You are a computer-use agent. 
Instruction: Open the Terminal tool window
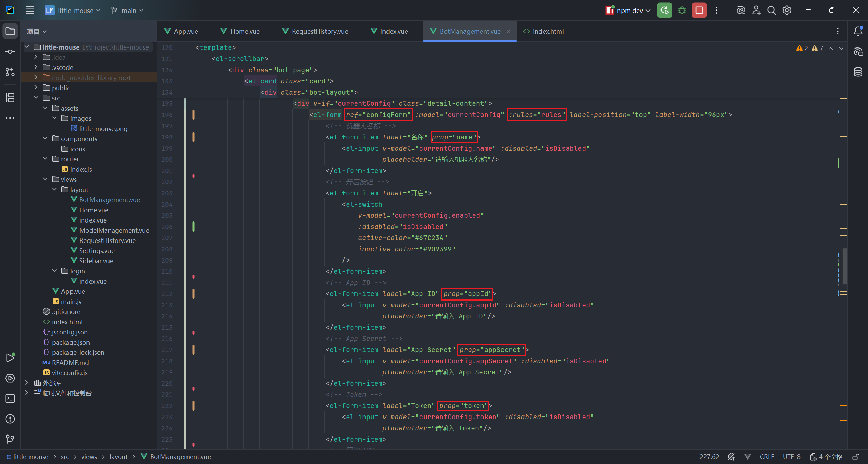pos(10,399)
